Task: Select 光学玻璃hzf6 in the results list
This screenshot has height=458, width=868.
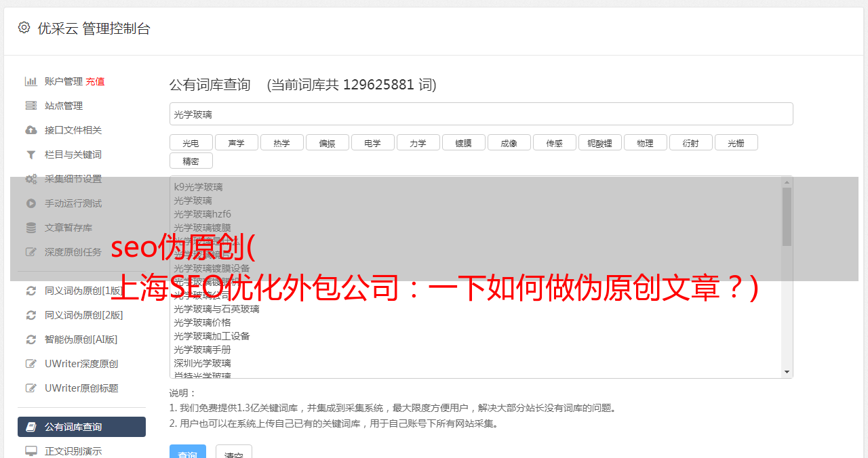Action: pyautogui.click(x=202, y=214)
